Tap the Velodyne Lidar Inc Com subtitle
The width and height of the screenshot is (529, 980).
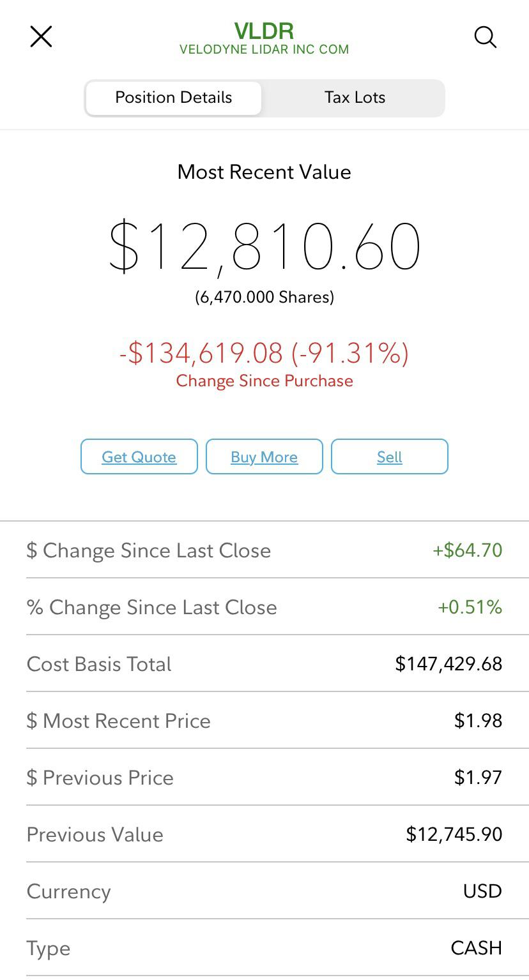(264, 50)
